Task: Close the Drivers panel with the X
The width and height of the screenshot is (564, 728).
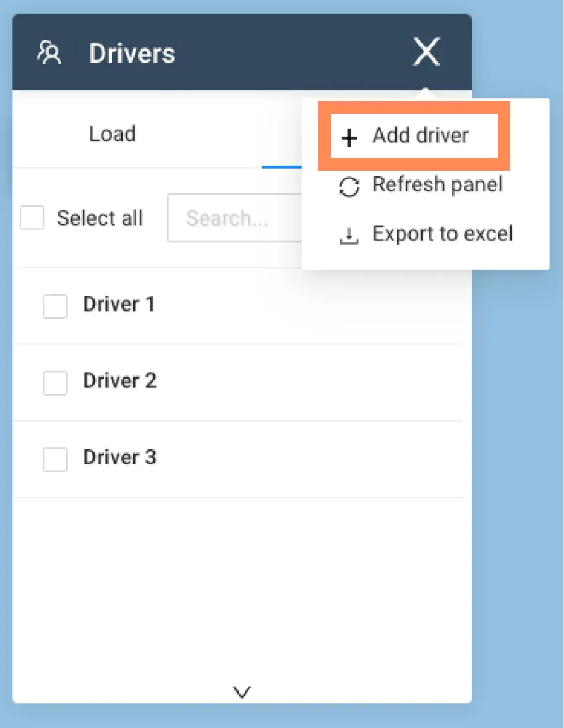Action: coord(426,52)
